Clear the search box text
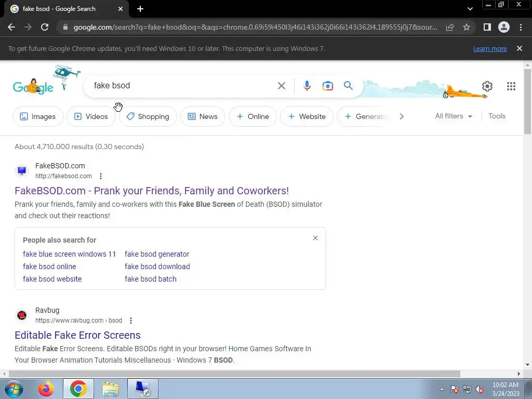Screen dimensions: 532x399 281,86
